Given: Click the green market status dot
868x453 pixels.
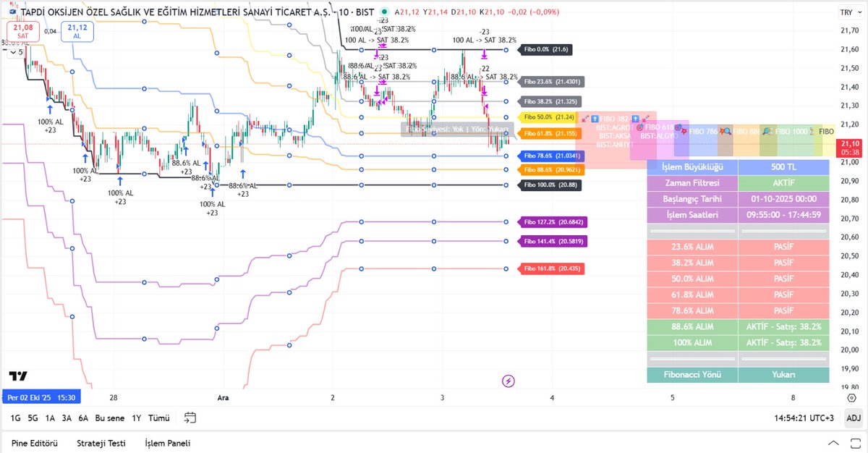Looking at the screenshot, I should point(383,12).
